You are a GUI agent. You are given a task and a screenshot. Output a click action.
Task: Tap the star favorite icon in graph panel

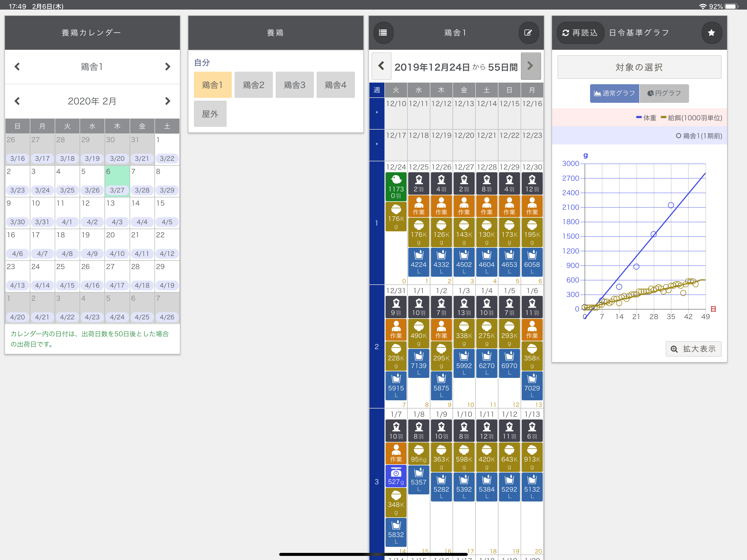click(711, 33)
